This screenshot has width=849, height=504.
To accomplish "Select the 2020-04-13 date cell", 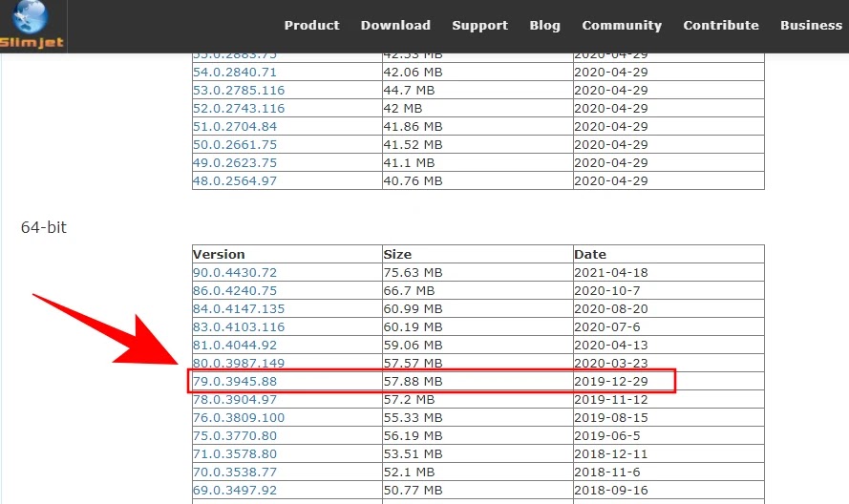I will pyautogui.click(x=669, y=345).
